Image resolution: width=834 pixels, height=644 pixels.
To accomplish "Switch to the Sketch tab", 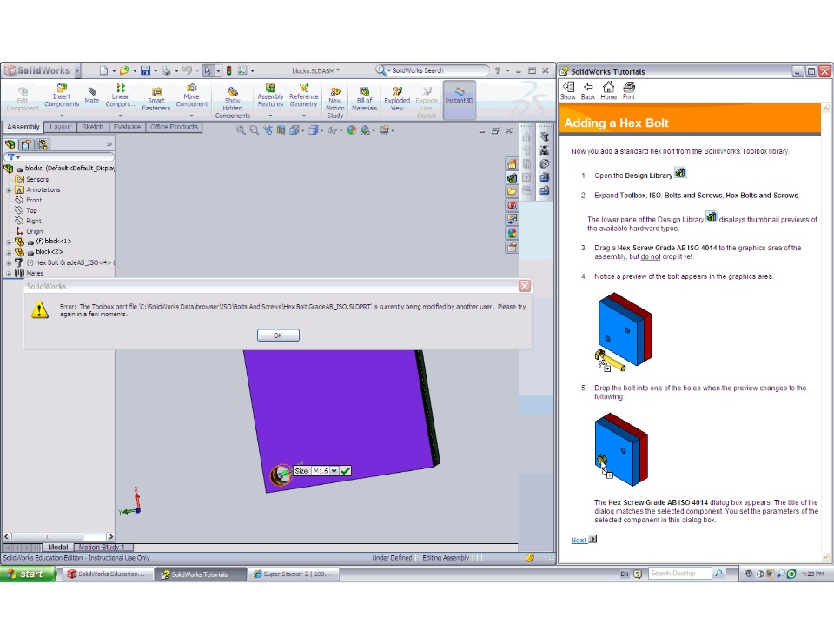I will [x=93, y=127].
